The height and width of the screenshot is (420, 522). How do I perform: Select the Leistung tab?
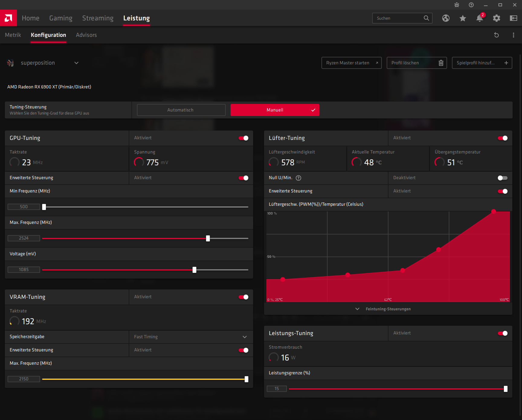pos(137,18)
